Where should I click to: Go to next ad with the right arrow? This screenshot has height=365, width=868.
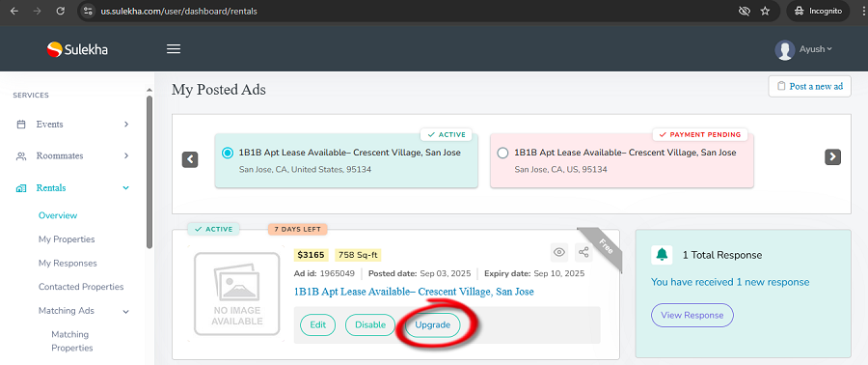pos(832,157)
